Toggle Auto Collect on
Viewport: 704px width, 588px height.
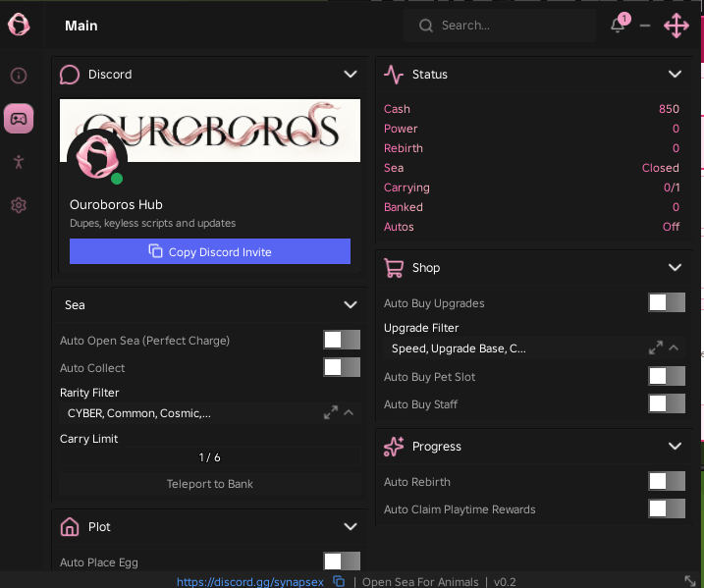click(x=342, y=367)
